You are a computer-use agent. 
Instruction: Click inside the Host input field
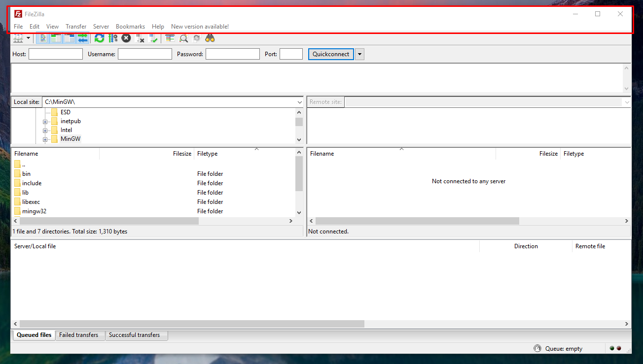55,54
